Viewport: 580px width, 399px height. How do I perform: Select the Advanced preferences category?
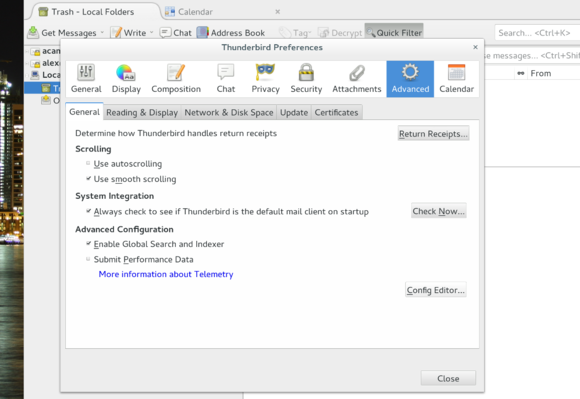pyautogui.click(x=410, y=79)
